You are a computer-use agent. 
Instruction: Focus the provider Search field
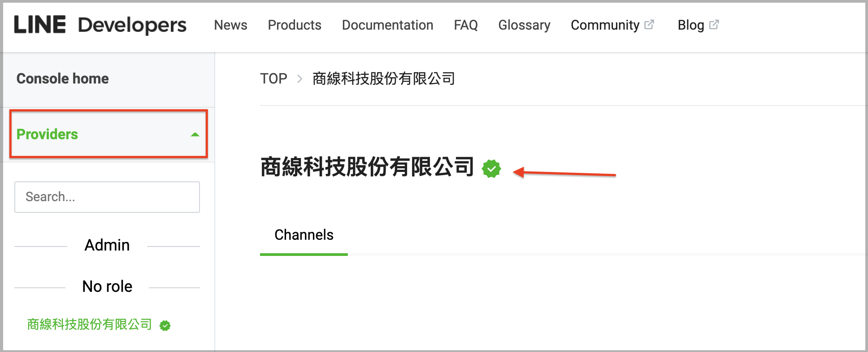pos(107,197)
